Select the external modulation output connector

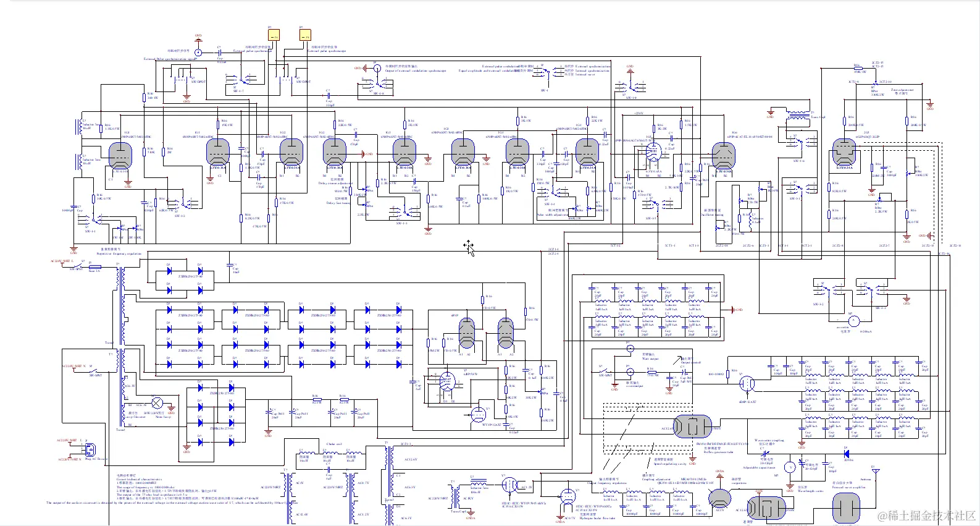tap(377, 68)
